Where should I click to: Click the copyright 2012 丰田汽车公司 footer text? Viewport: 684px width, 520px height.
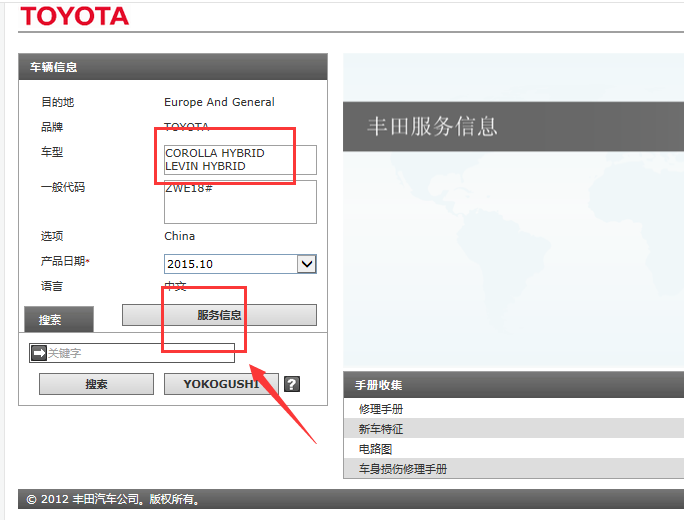pos(113,499)
